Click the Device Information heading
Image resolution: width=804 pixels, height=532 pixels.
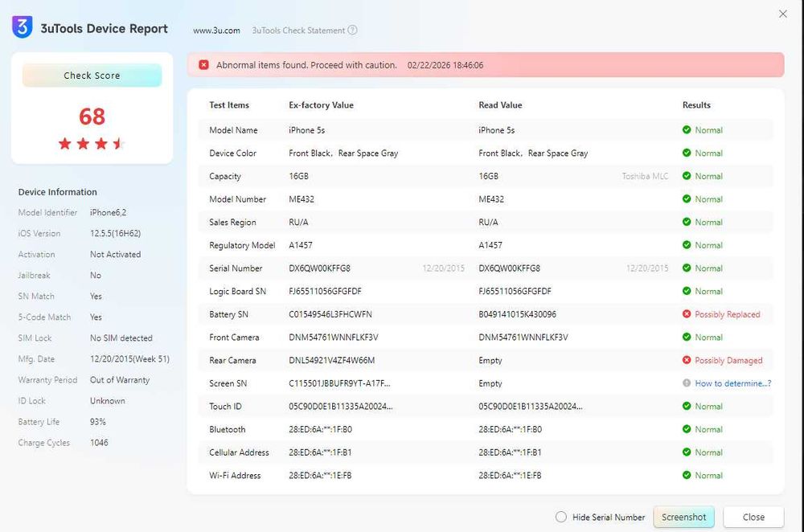(x=57, y=192)
